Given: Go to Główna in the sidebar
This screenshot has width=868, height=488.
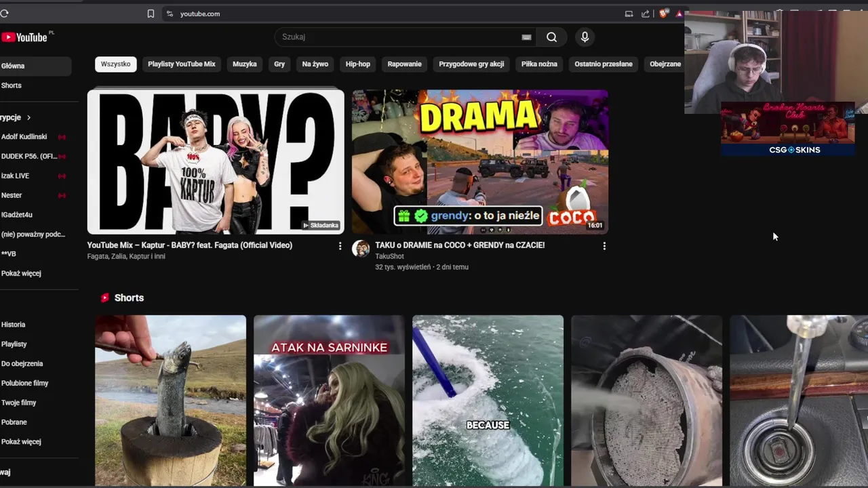Looking at the screenshot, I should click(x=34, y=66).
